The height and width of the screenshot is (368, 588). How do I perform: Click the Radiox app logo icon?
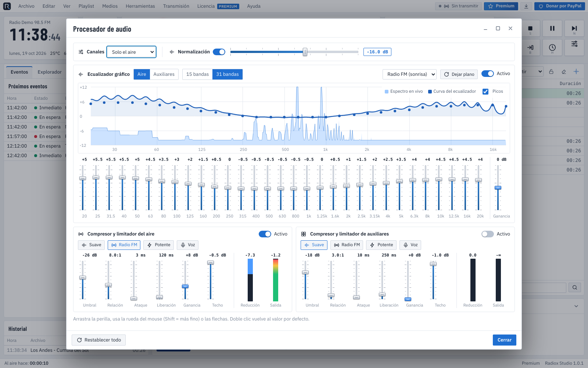coord(7,6)
